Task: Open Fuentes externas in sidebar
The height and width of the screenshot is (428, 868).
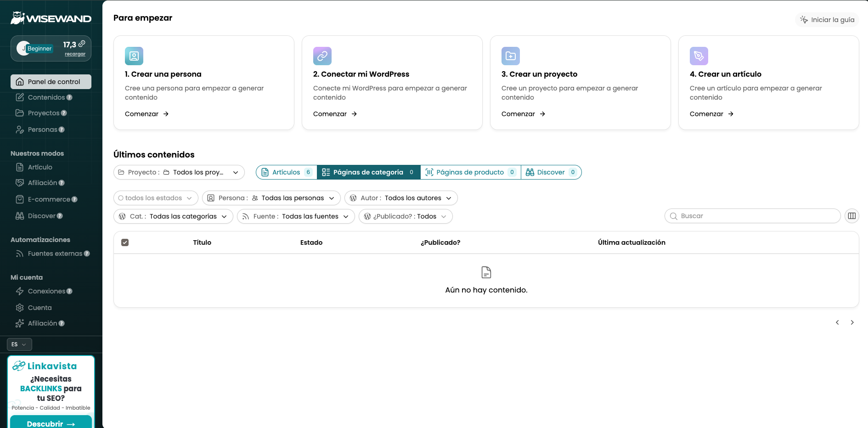Action: tap(55, 253)
